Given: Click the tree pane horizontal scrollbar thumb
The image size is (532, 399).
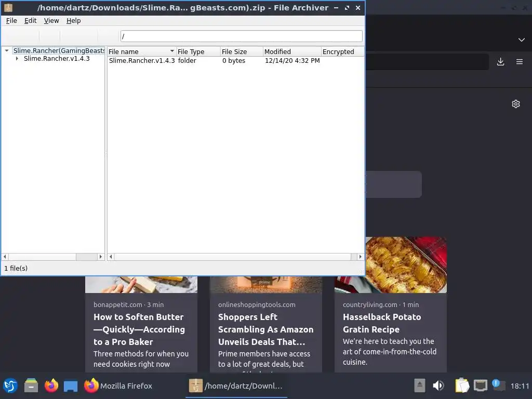Looking at the screenshot, I should 87,257.
